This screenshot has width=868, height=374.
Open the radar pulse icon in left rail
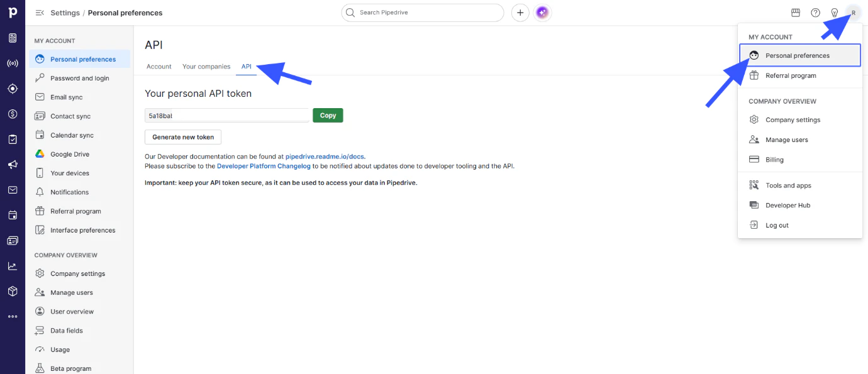[x=13, y=63]
